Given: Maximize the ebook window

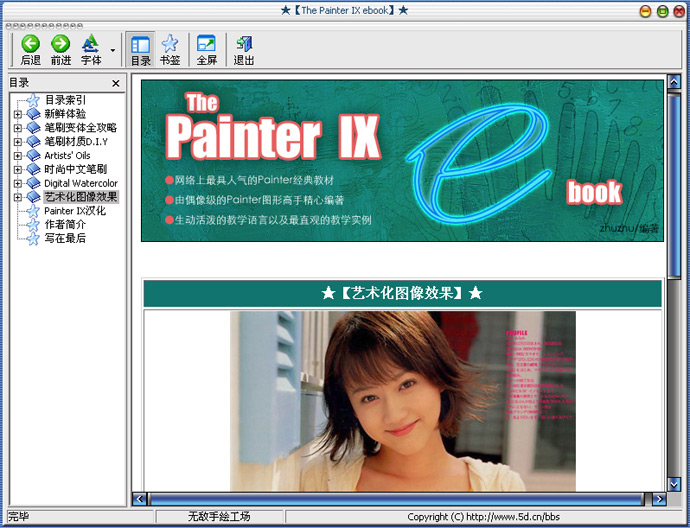Looking at the screenshot, I should tap(662, 11).
